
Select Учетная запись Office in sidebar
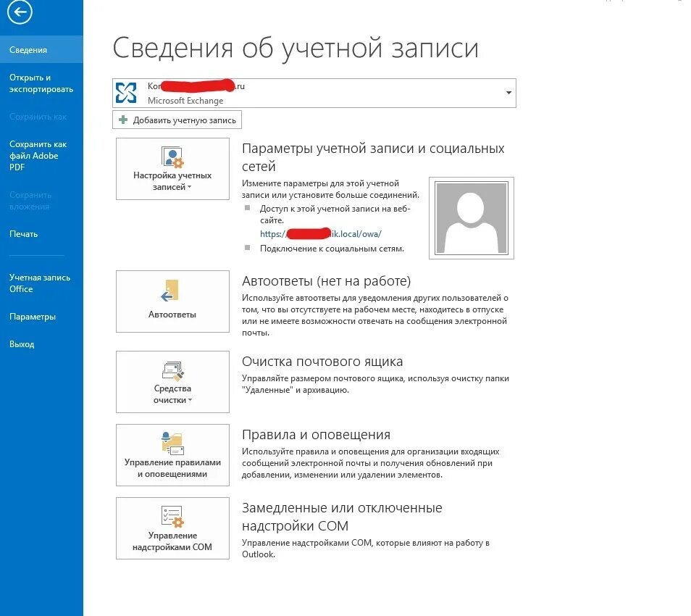pyautogui.click(x=40, y=283)
